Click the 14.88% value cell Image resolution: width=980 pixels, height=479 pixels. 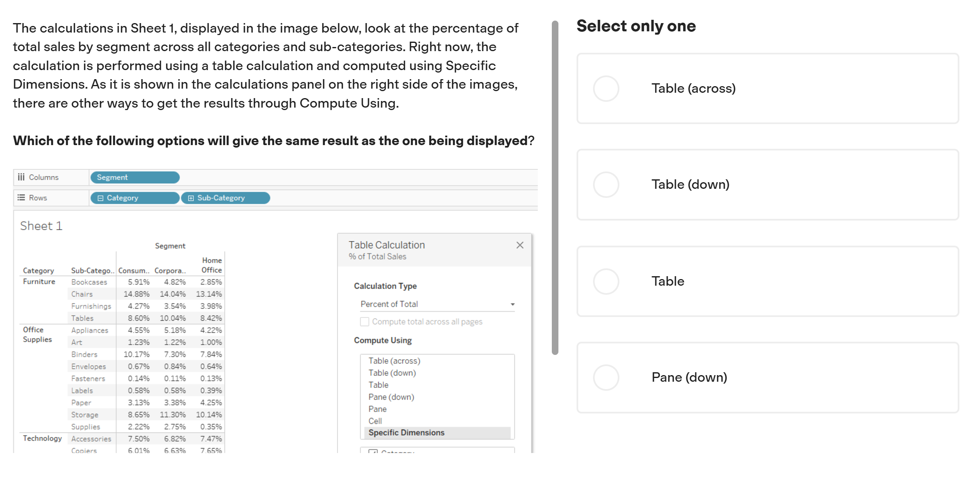click(136, 294)
